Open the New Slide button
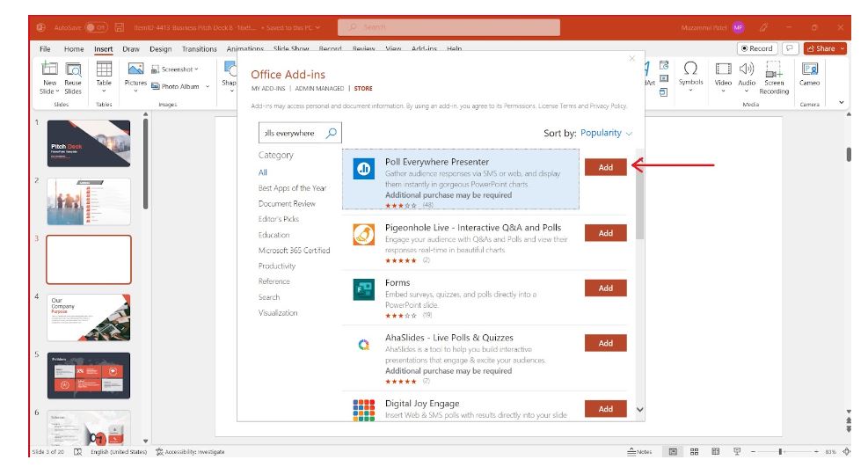 49,78
